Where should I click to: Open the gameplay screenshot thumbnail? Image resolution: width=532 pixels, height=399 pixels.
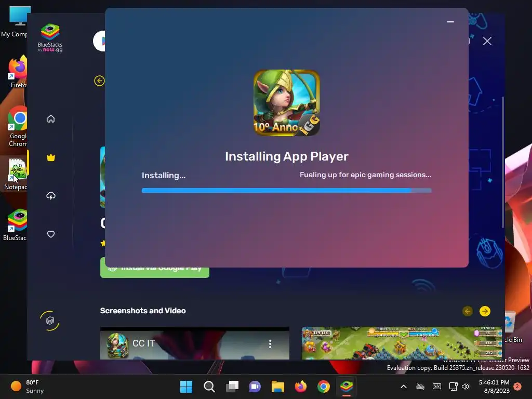point(402,343)
